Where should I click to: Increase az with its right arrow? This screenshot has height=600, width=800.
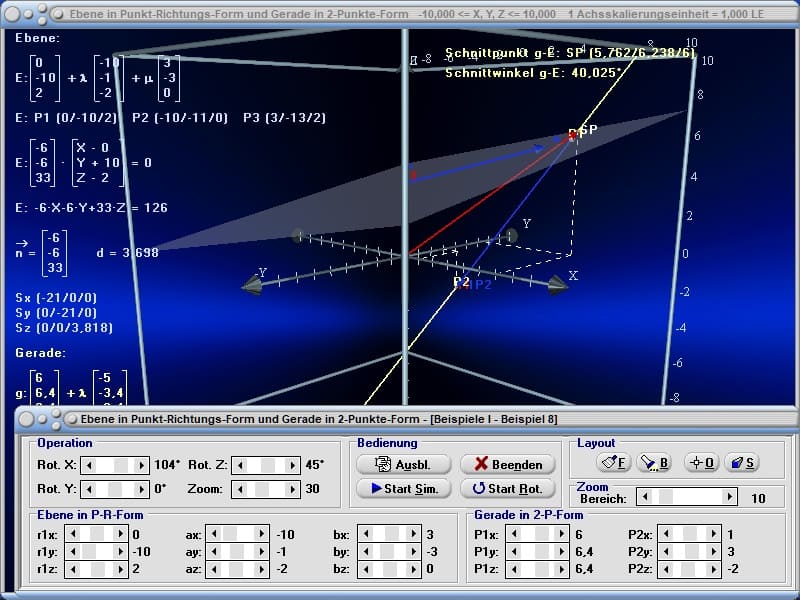pos(261,568)
